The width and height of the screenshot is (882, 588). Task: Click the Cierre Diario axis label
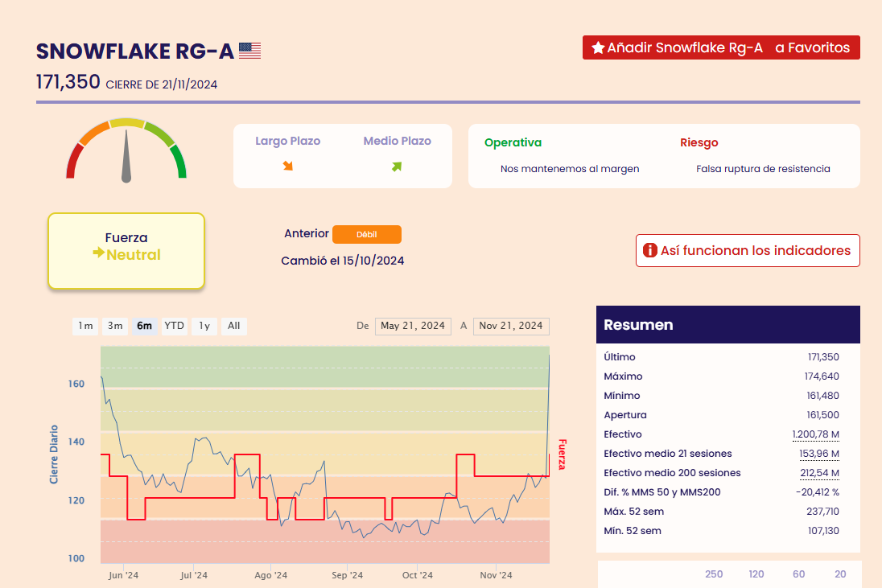54,454
